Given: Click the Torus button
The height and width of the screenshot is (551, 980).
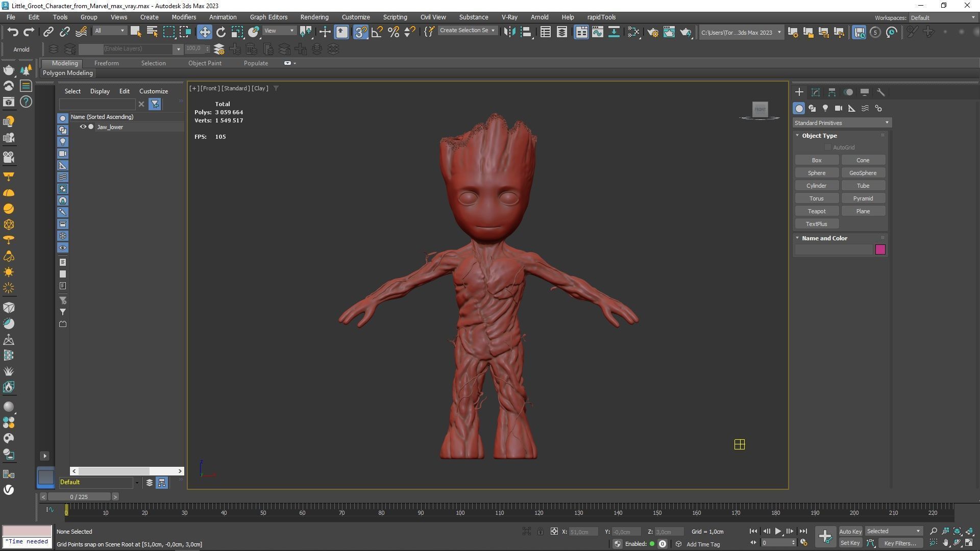Looking at the screenshot, I should pyautogui.click(x=817, y=198).
